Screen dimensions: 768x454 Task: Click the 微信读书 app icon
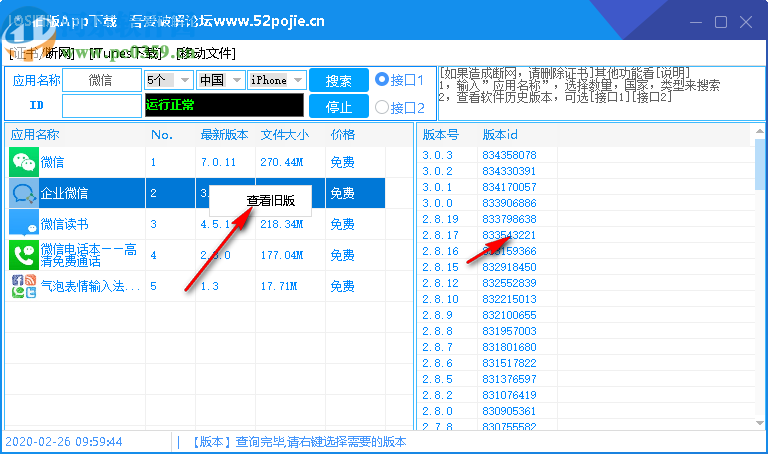[x=24, y=224]
